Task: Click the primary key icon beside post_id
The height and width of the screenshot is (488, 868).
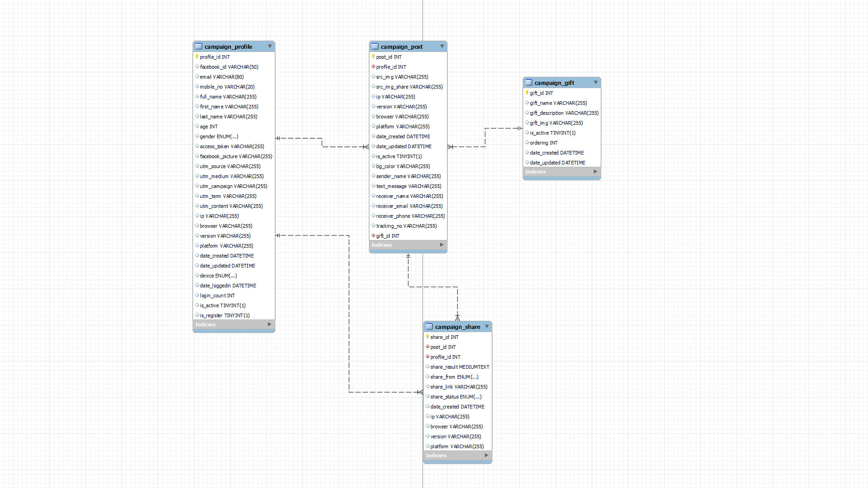Action: point(373,56)
